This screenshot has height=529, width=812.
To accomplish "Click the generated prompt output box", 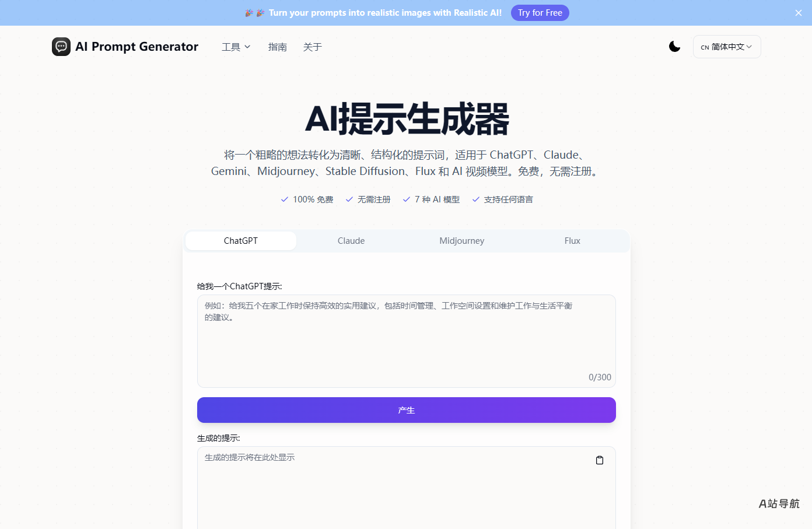I will click(407, 488).
